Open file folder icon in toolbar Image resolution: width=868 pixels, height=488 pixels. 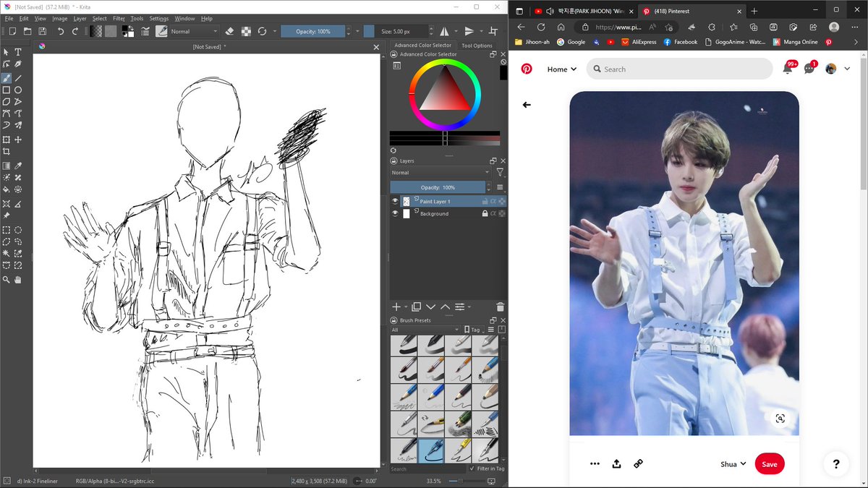click(x=27, y=31)
